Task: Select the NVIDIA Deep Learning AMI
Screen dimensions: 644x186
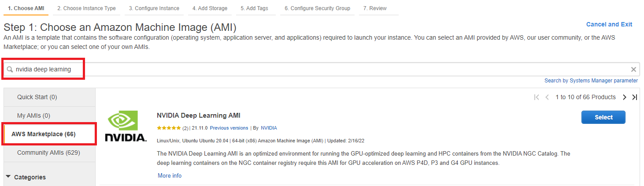Action: (603, 117)
